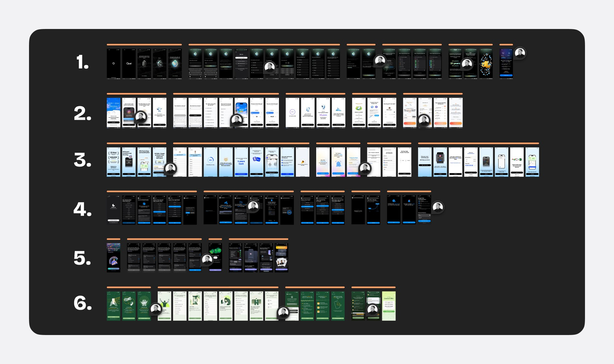Click the avatar bubble left of the 'Limited Offer' screen
Image resolution: width=614 pixels, height=364 pixels.
tap(373, 310)
